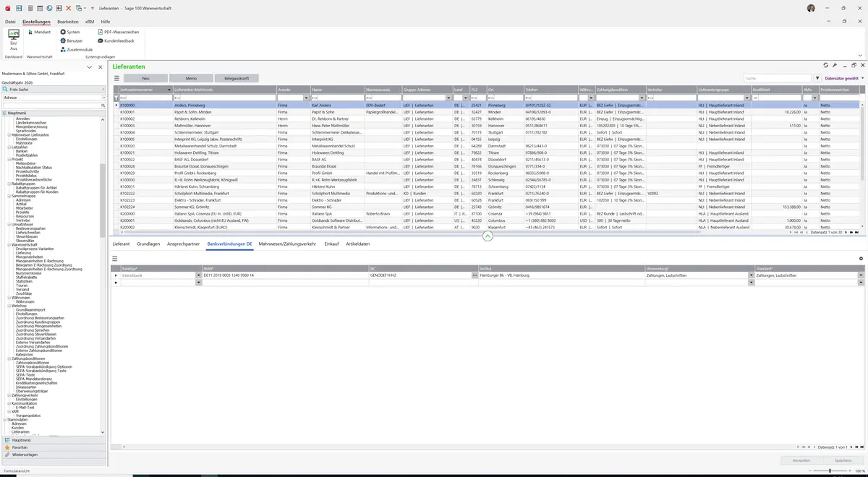The width and height of the screenshot is (868, 477).
Task: Open Verwendung dropdown for bank row
Action: coord(750,275)
